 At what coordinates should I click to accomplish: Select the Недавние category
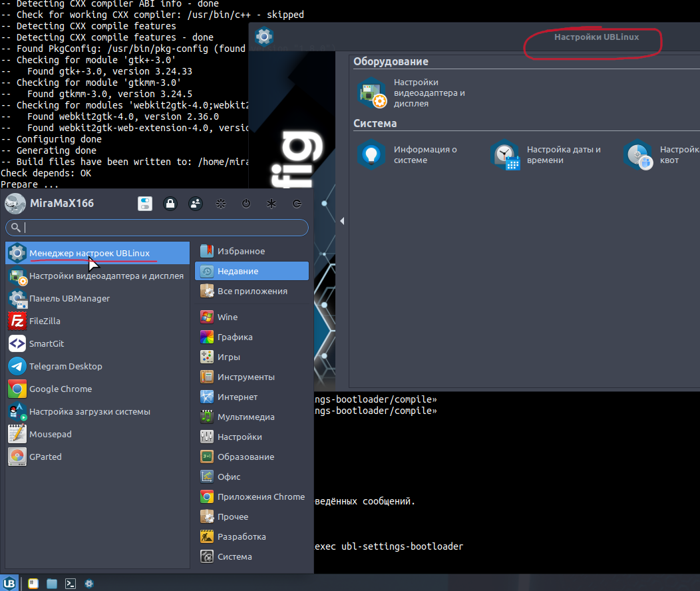point(252,271)
